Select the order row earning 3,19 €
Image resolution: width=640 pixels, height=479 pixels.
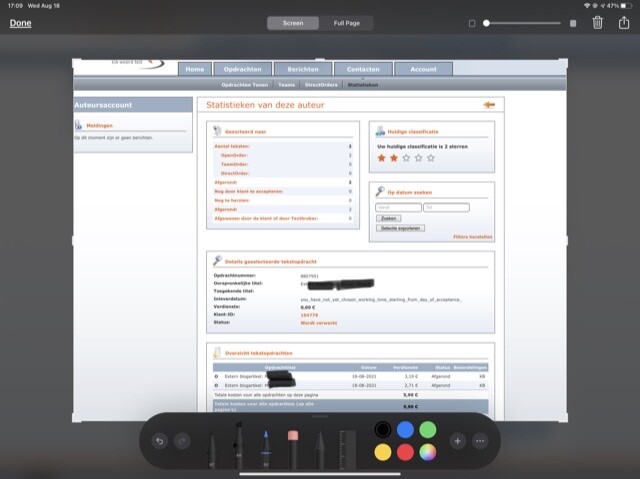point(350,376)
